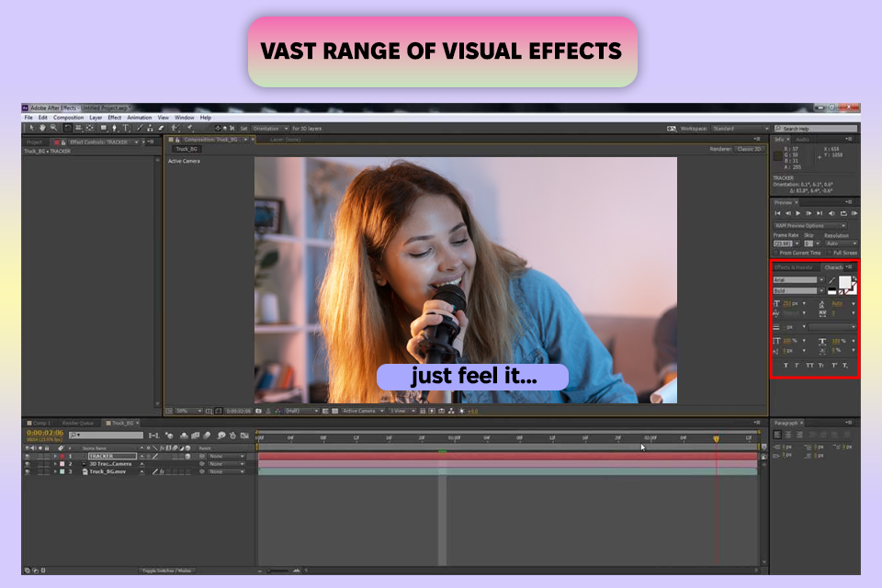882x588 pixels.
Task: Select the Hand tool
Action: point(43,129)
